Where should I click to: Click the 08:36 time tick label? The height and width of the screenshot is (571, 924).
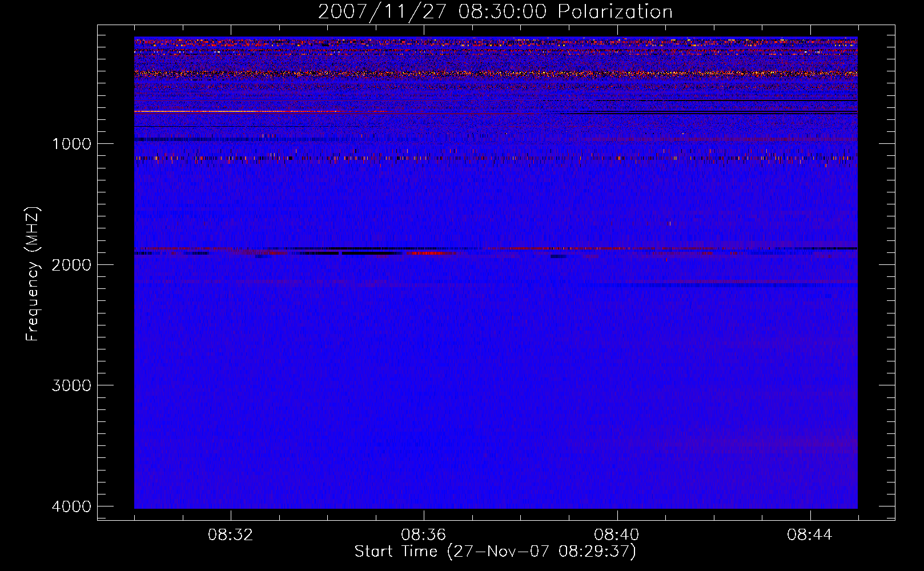tap(424, 535)
